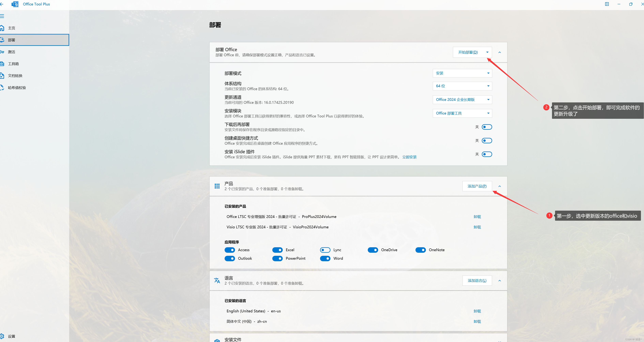
Task: Click the product grid icon beside 产品
Action: coord(217,186)
